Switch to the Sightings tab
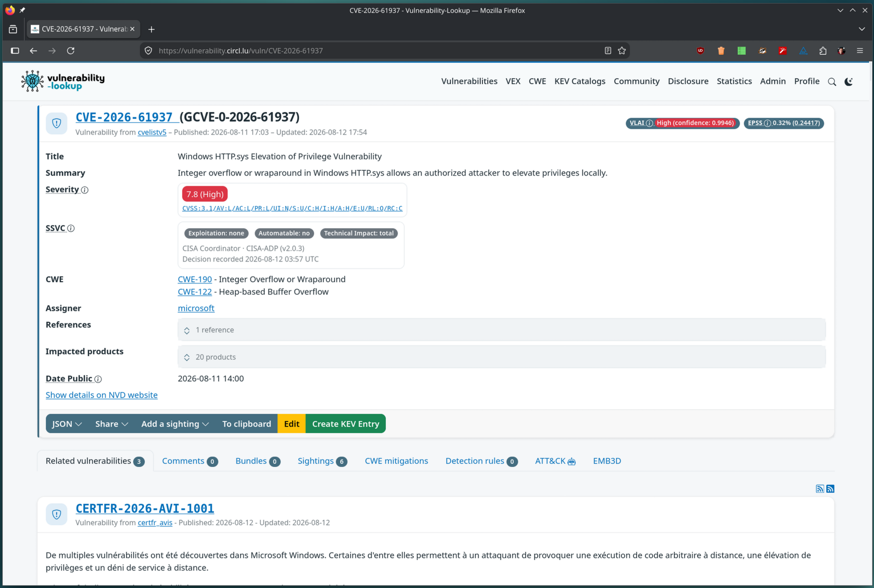The height and width of the screenshot is (588, 874). [x=323, y=461]
